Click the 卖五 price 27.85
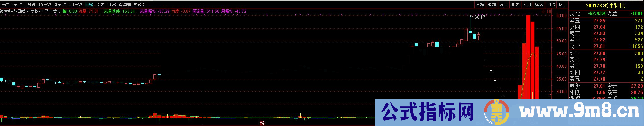Image resolution: width=644 pixels, height=126 pixels. point(599,21)
